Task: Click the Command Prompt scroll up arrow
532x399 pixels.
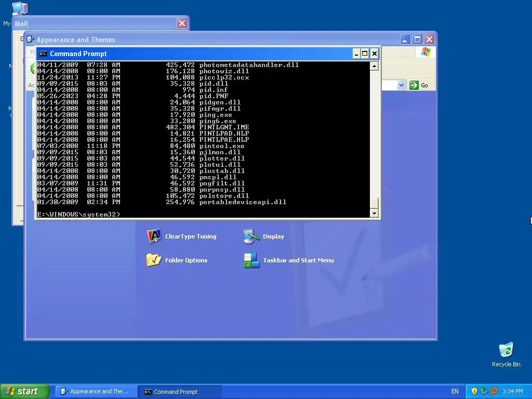Action: click(x=374, y=66)
